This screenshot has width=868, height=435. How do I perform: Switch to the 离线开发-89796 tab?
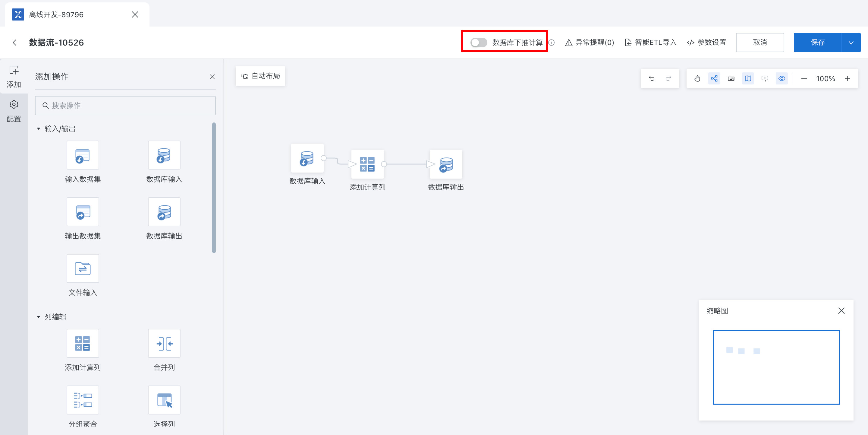coord(56,14)
